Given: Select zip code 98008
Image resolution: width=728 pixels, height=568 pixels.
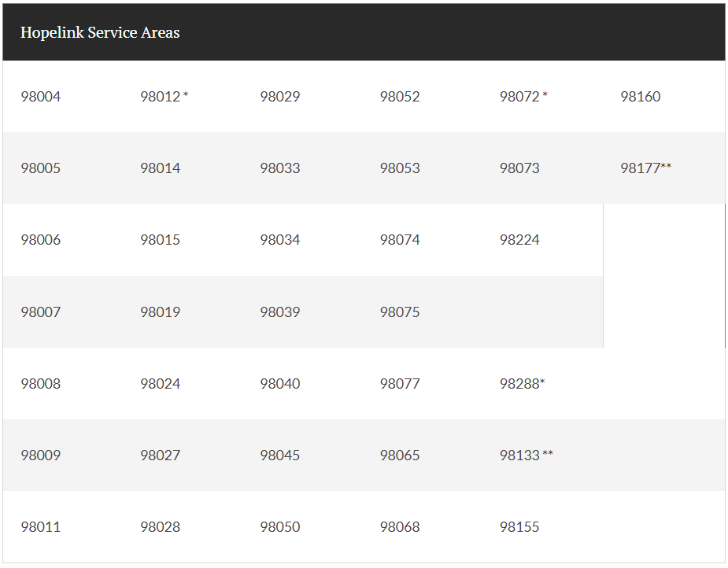Looking at the screenshot, I should click(x=40, y=384).
